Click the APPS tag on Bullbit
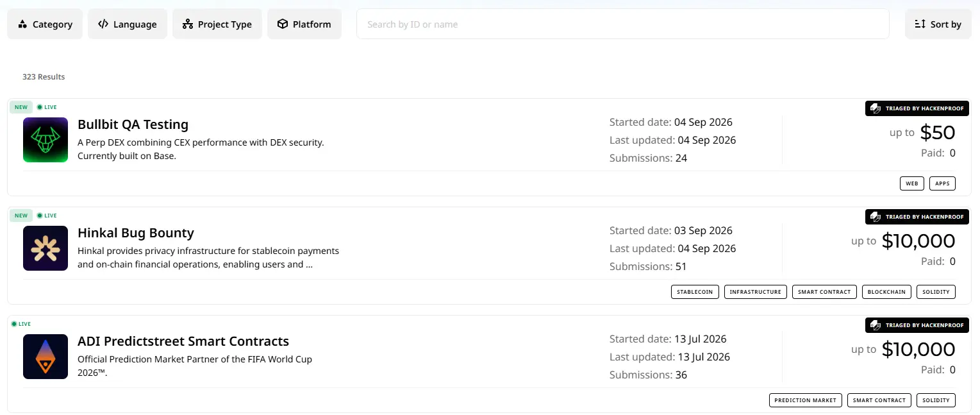This screenshot has height=415, width=980. pyautogui.click(x=942, y=183)
